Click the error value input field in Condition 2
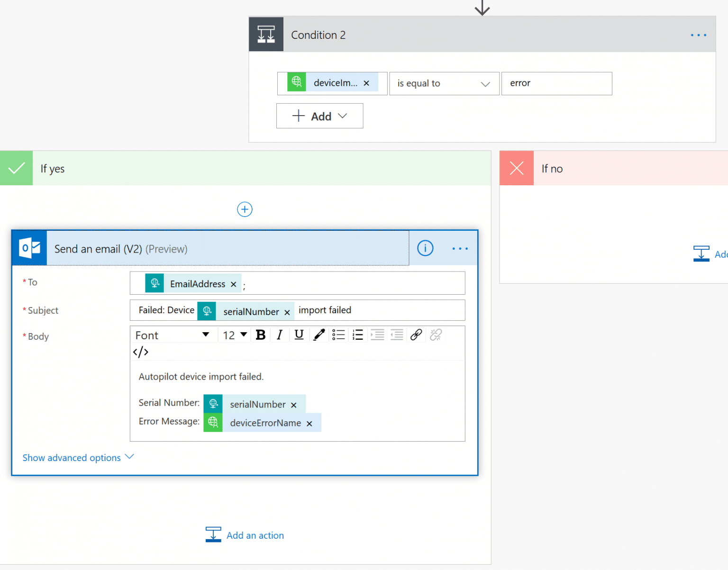Viewport: 728px width, 570px height. [556, 83]
